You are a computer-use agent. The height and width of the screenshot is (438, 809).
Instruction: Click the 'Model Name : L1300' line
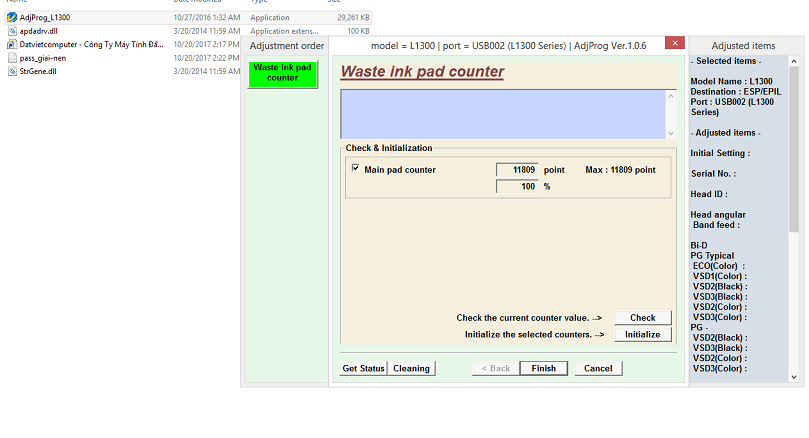coord(731,82)
